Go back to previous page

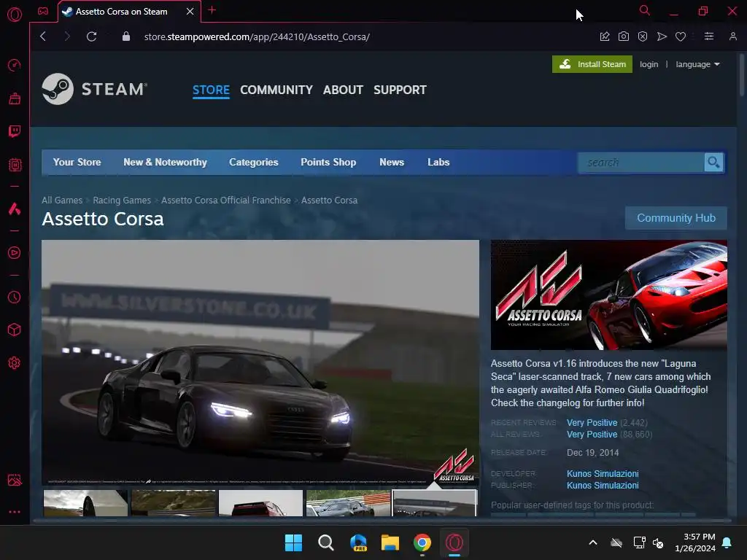click(x=43, y=36)
